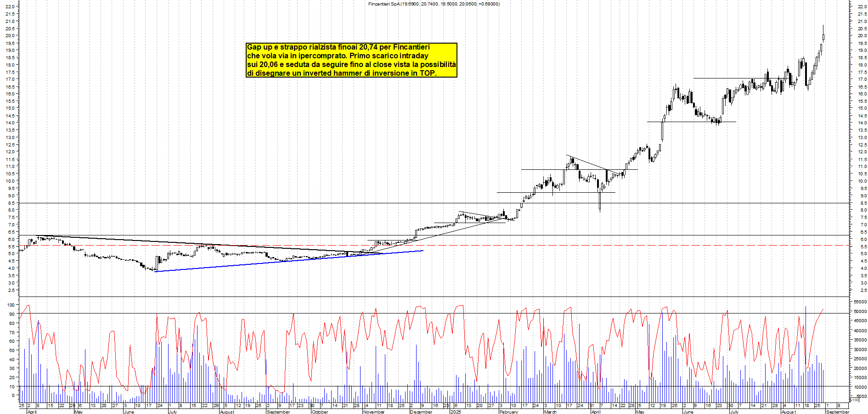Image resolution: width=868 pixels, height=414 pixels.
Task: Click the 'December' month label on time axis
Action: [421, 412]
